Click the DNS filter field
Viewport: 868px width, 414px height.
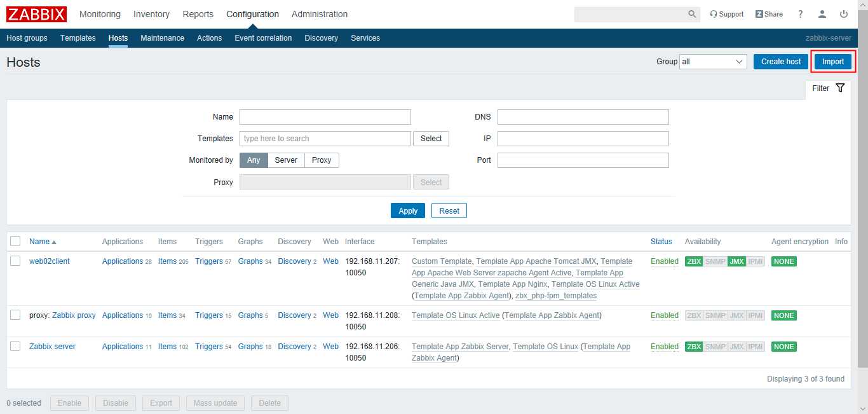point(583,117)
